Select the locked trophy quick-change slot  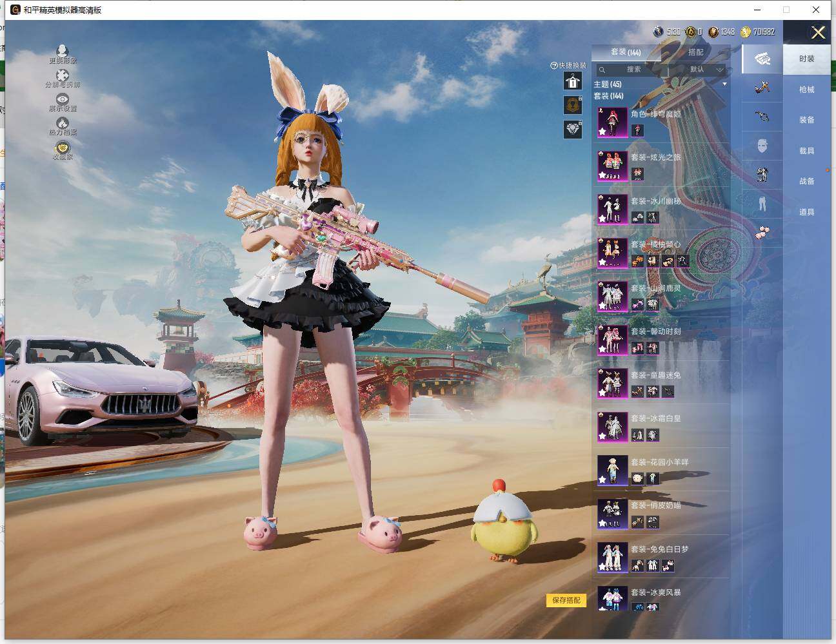pyautogui.click(x=572, y=104)
